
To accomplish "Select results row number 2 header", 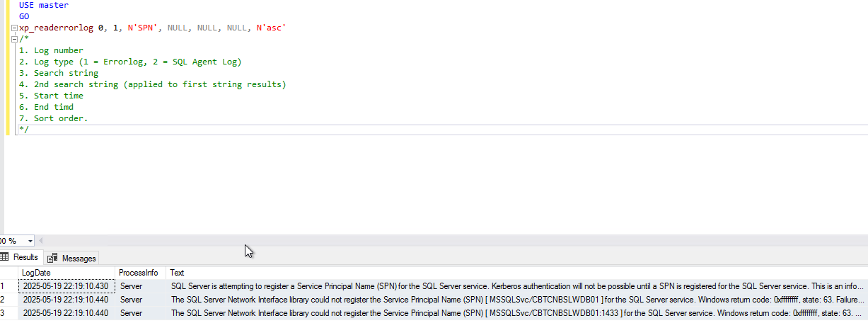I will click(8, 300).
